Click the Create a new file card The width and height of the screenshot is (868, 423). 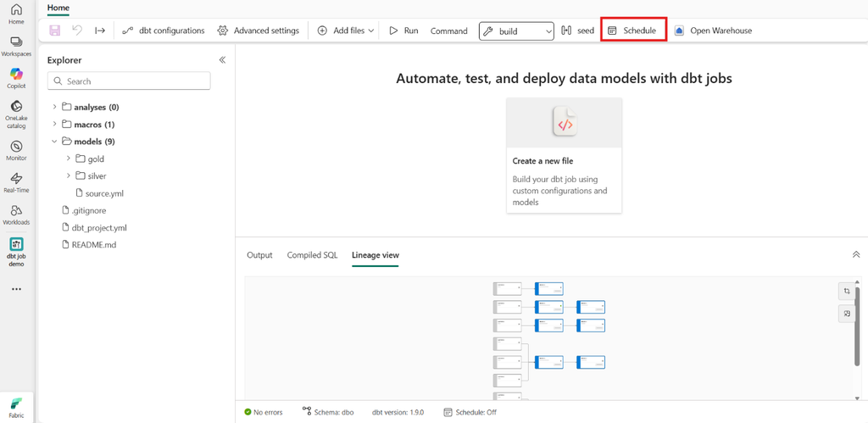[x=564, y=156]
